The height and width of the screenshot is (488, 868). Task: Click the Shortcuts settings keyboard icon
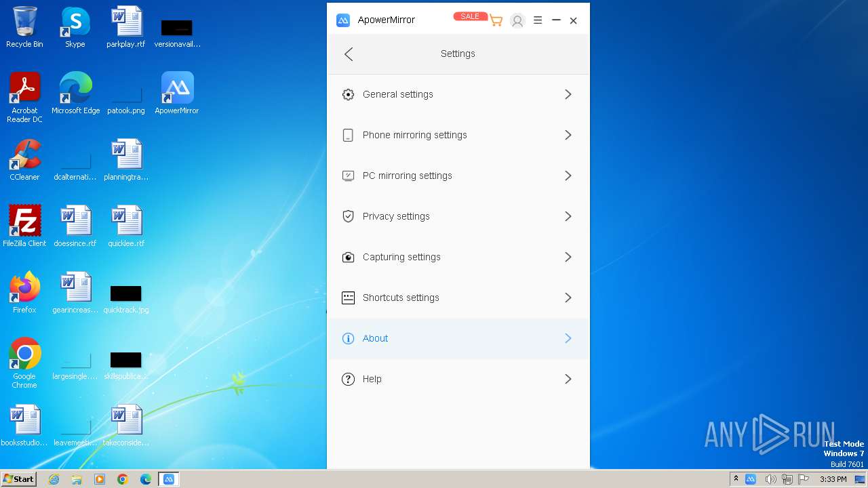(348, 298)
